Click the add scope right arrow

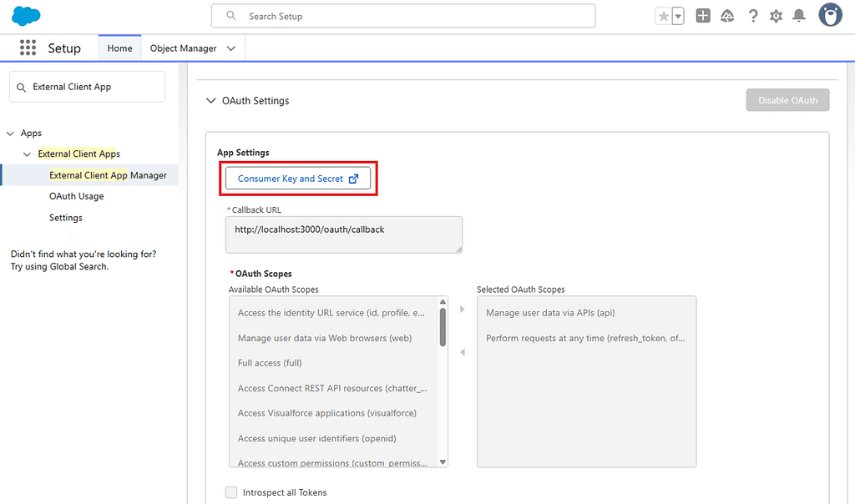[463, 309]
